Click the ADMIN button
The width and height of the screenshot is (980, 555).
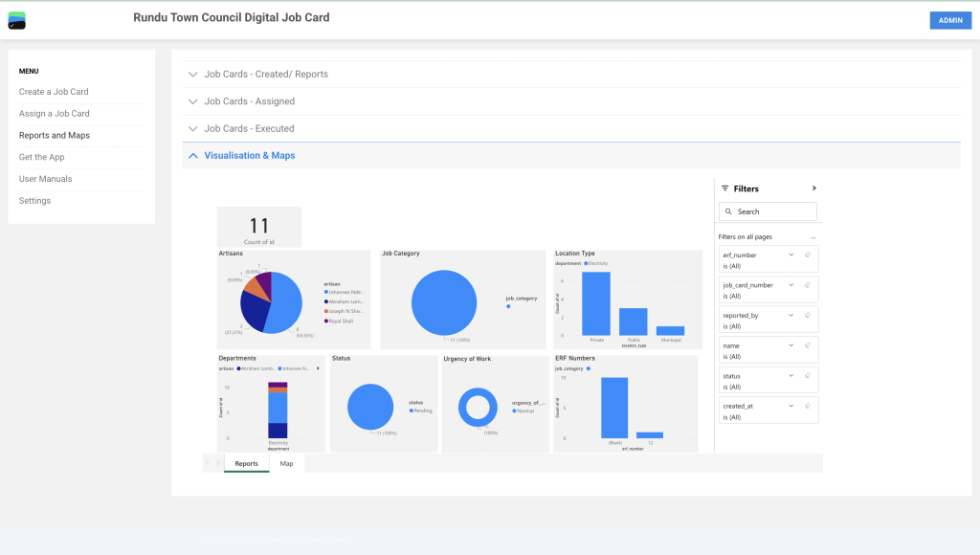[x=949, y=20]
